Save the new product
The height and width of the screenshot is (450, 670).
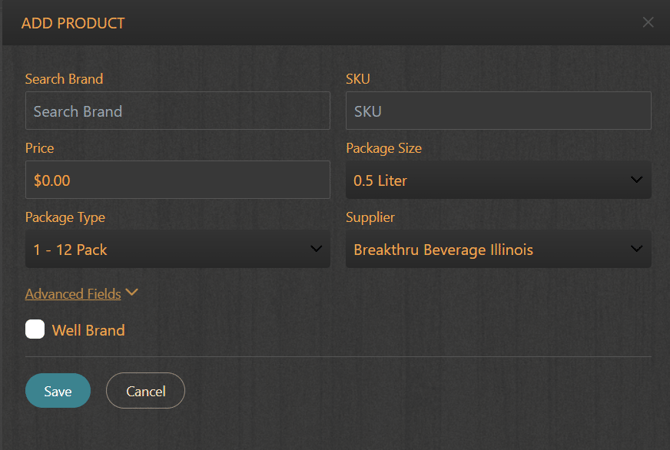tap(58, 391)
